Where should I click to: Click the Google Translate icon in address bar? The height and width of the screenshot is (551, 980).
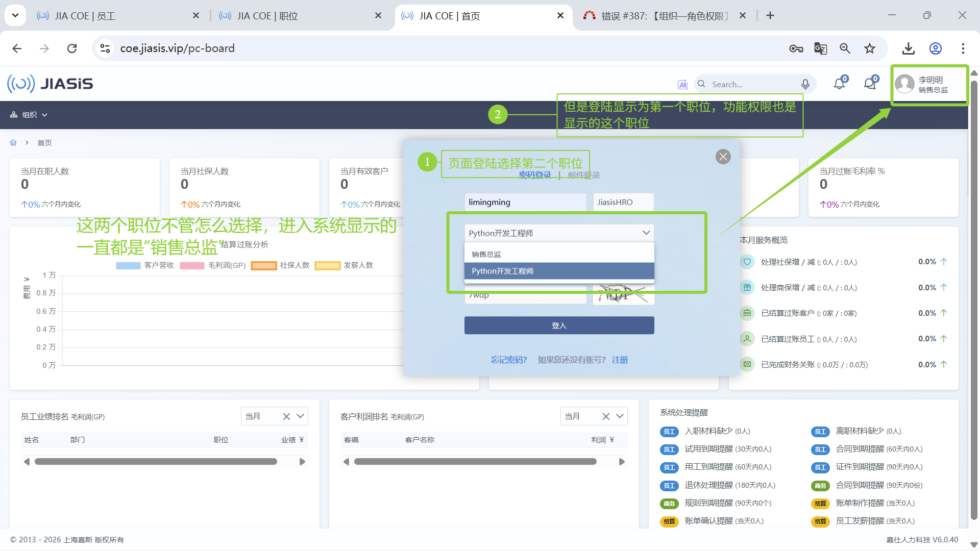tap(820, 48)
